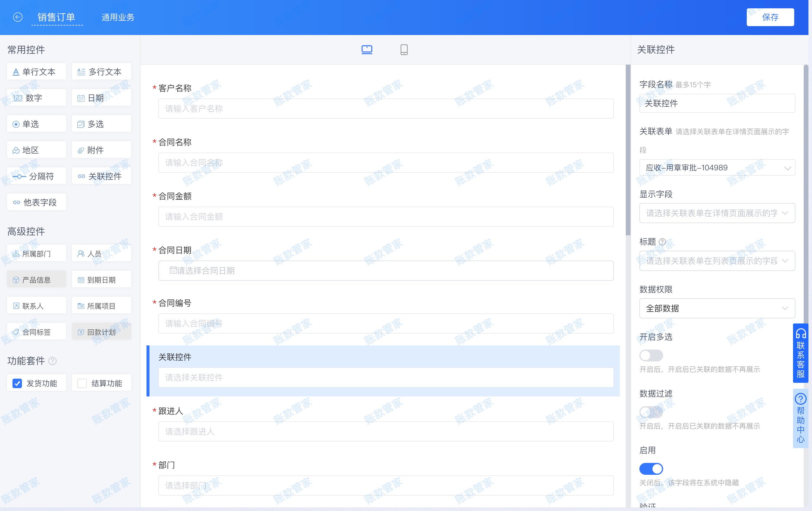
Task: Select the 产品信息 advanced control
Action: [x=36, y=279]
